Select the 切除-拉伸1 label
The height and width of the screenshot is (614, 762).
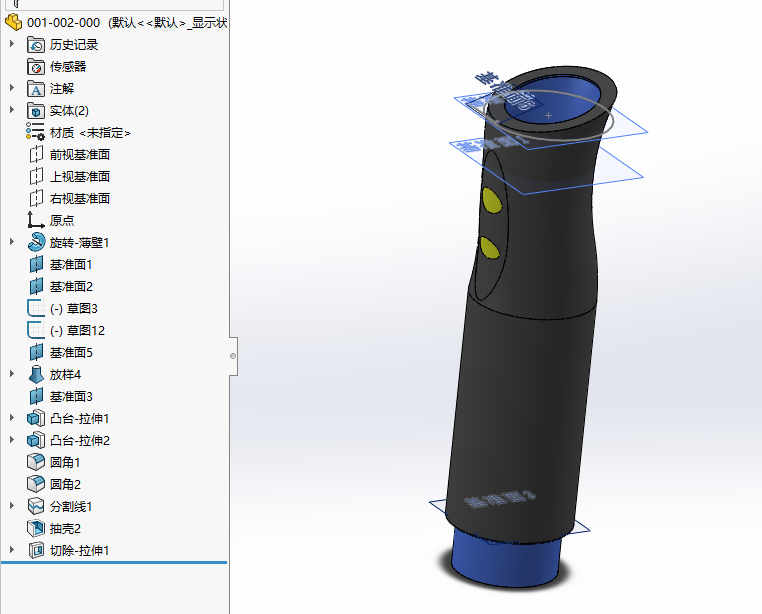point(79,551)
